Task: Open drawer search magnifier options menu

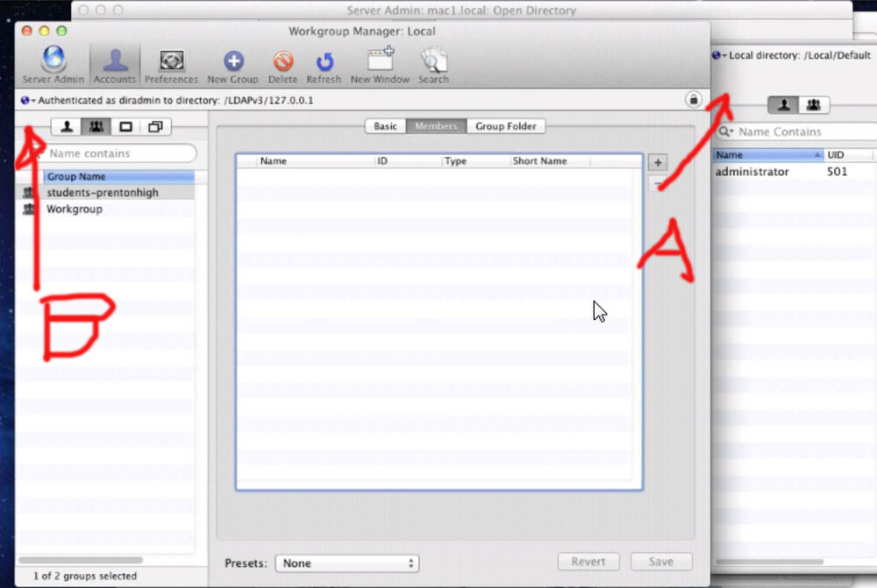Action: pos(726,132)
